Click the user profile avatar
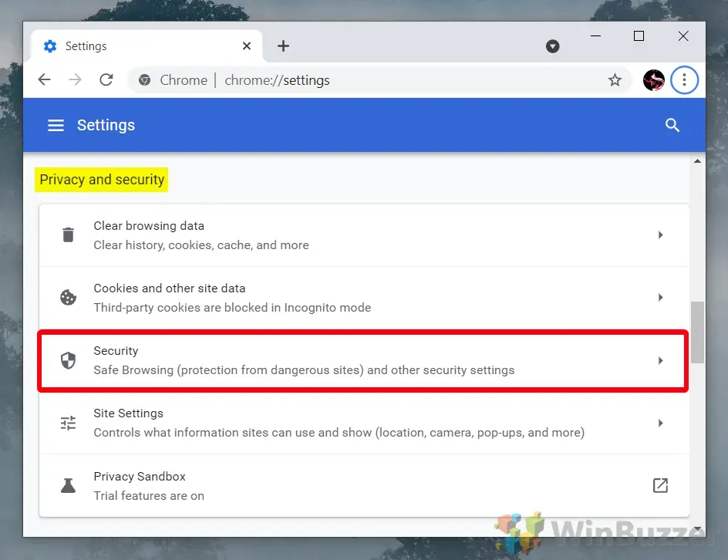Screen dimensions: 728x560 tap(654, 80)
